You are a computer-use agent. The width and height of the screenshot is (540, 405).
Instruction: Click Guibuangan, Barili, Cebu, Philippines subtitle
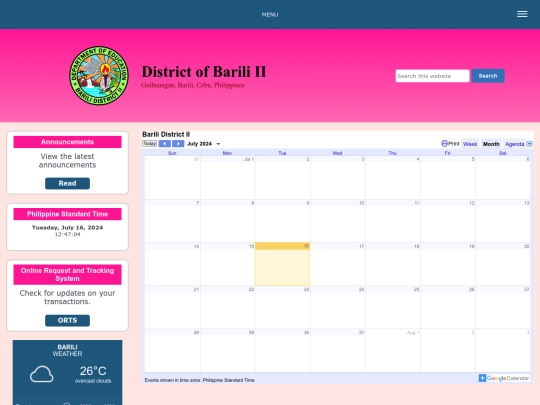[193, 85]
